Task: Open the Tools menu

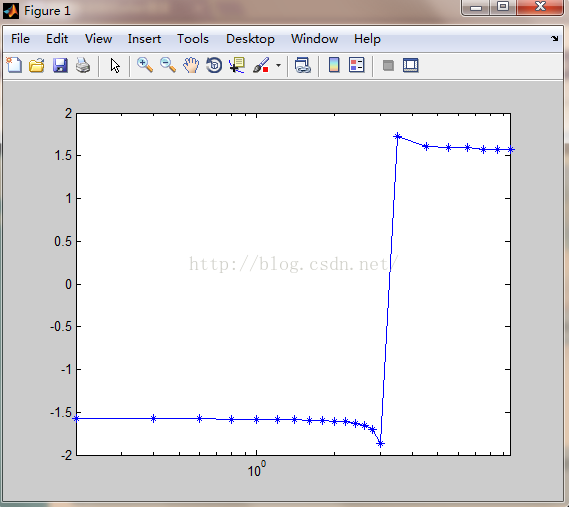Action: 193,39
